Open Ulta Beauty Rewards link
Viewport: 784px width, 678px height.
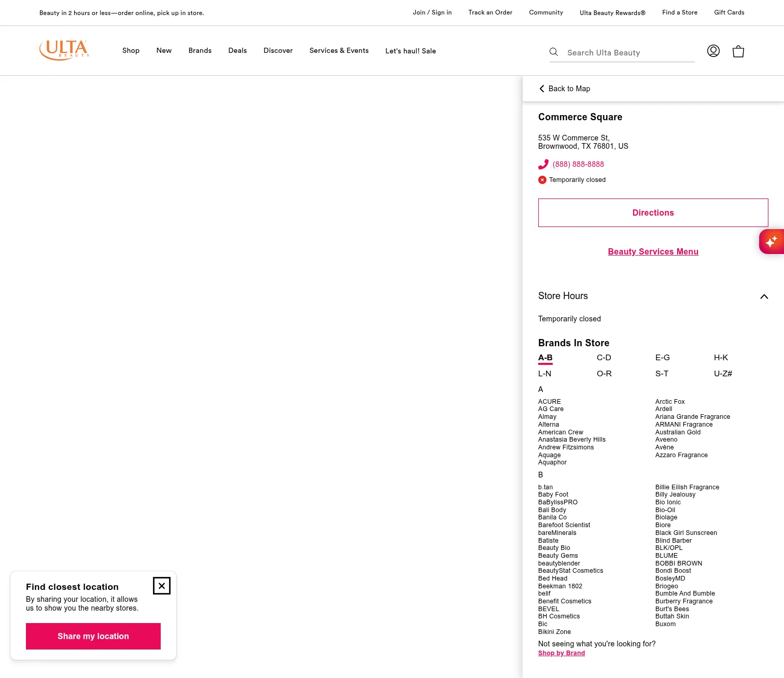613,12
